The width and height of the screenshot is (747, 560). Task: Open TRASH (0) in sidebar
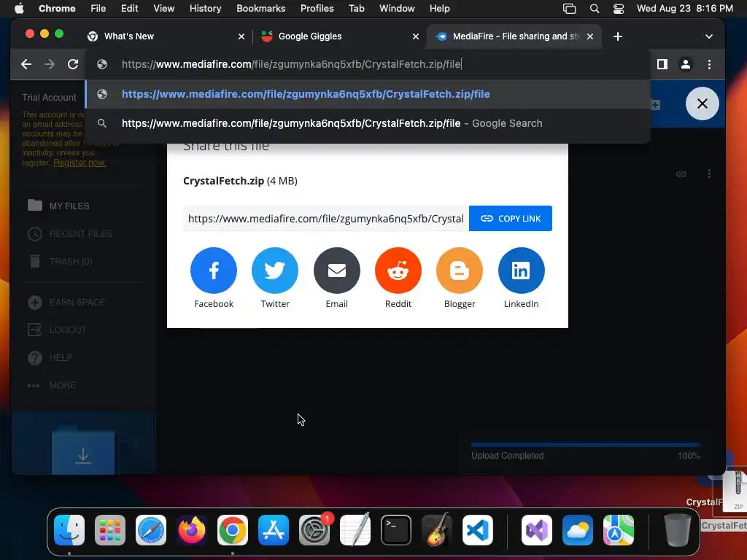click(60, 262)
